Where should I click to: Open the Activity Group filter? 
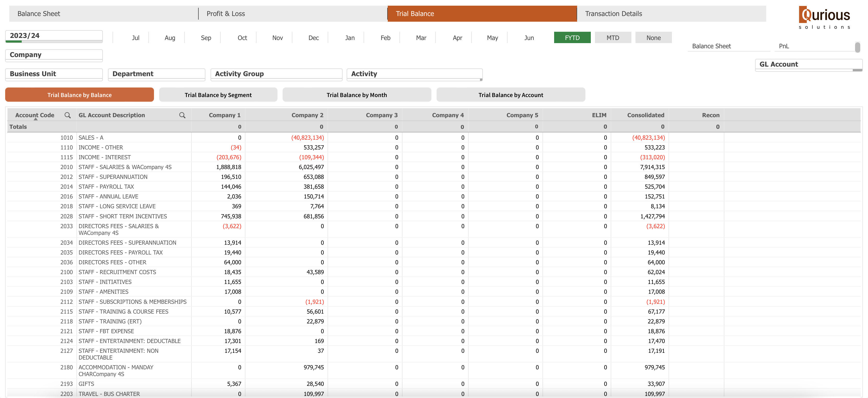click(276, 74)
